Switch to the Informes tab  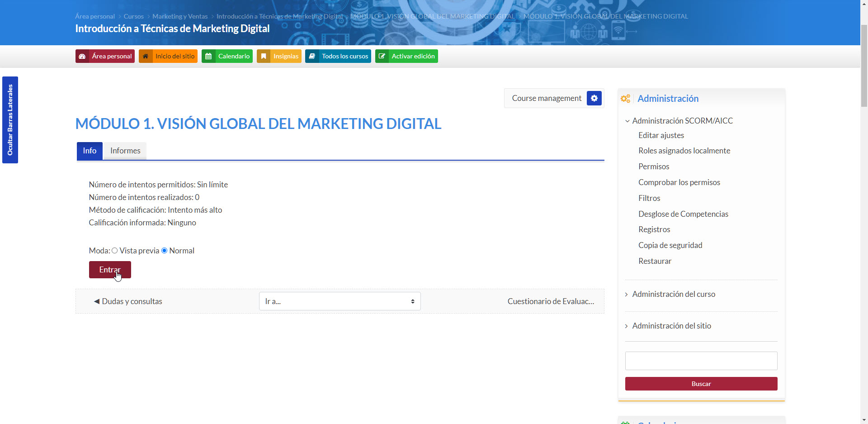click(125, 151)
